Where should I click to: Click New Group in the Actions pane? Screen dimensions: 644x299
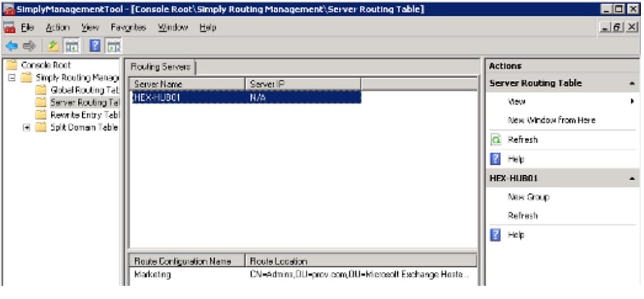528,197
